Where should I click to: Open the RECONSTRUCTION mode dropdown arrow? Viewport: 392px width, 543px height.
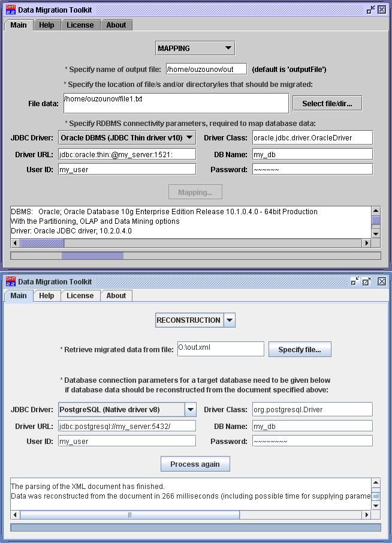point(229,320)
